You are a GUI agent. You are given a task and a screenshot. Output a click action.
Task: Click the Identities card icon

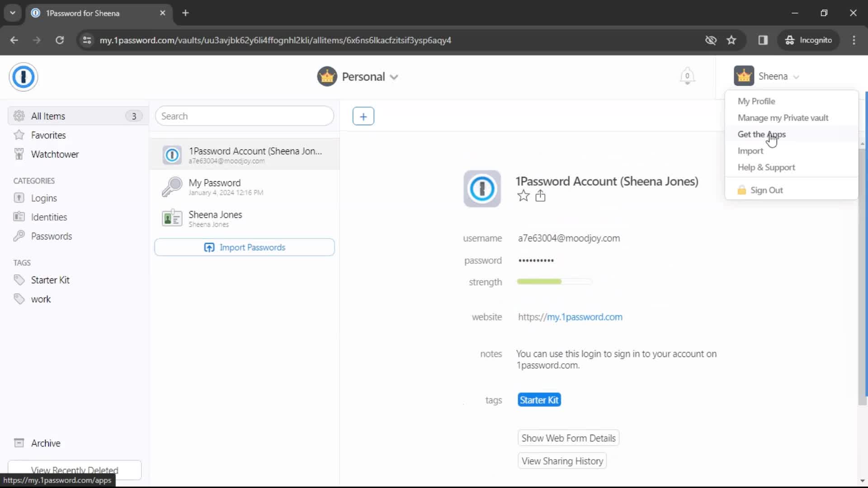tap(19, 217)
